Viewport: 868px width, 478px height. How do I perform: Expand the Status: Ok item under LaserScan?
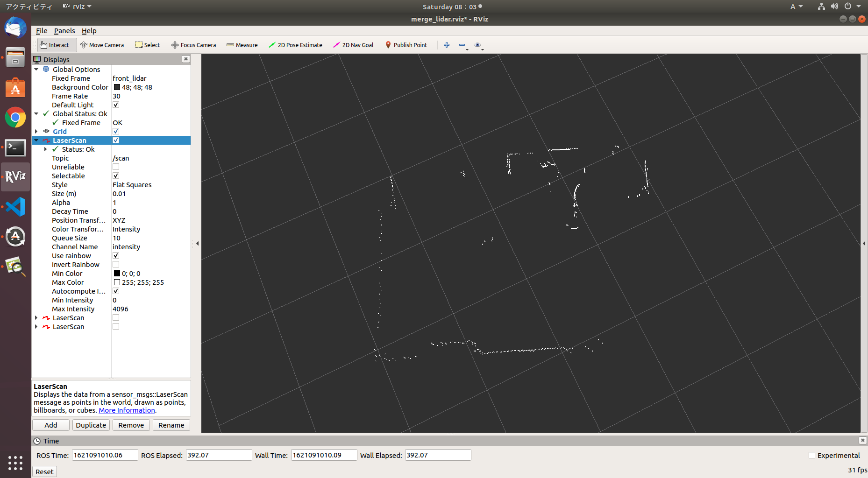click(x=45, y=149)
